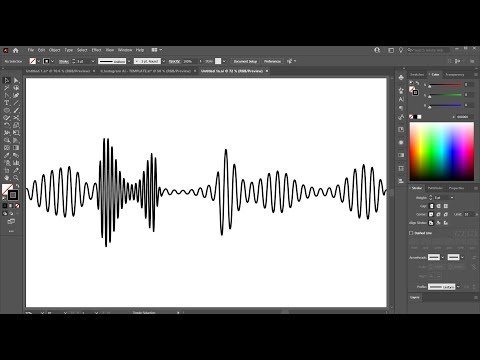Select the Scale tool
This screenshot has height=360, width=480.
[x=16, y=125]
